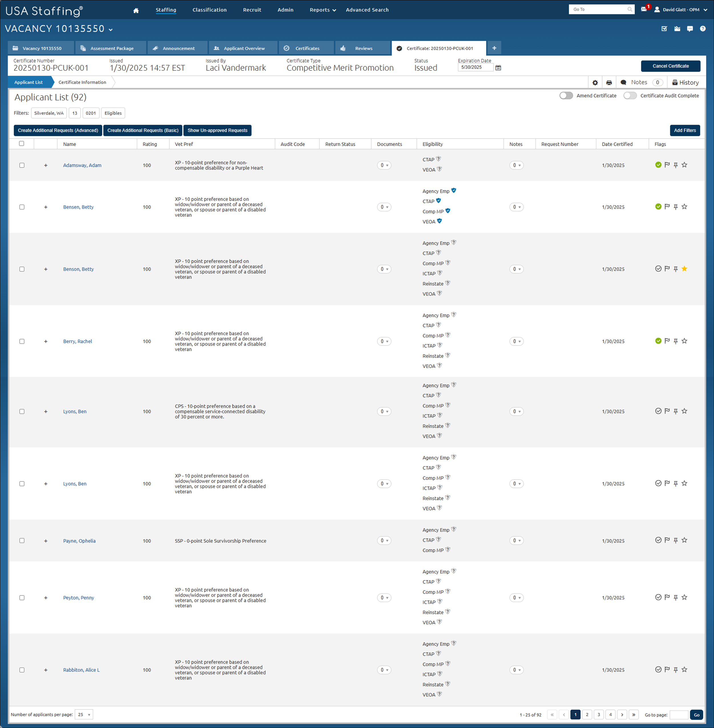Click the yellow star flag on Benson, Betty's row

(685, 269)
